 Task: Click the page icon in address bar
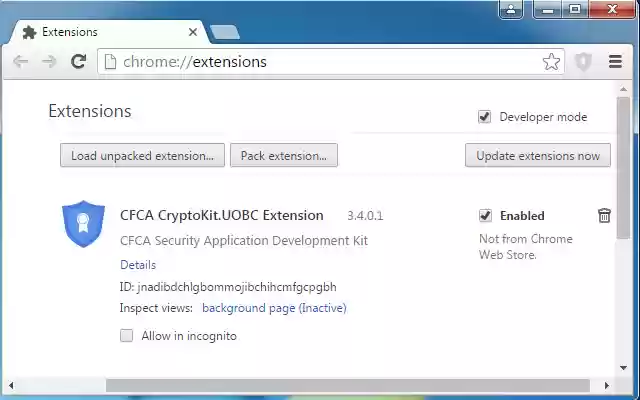click(110, 62)
